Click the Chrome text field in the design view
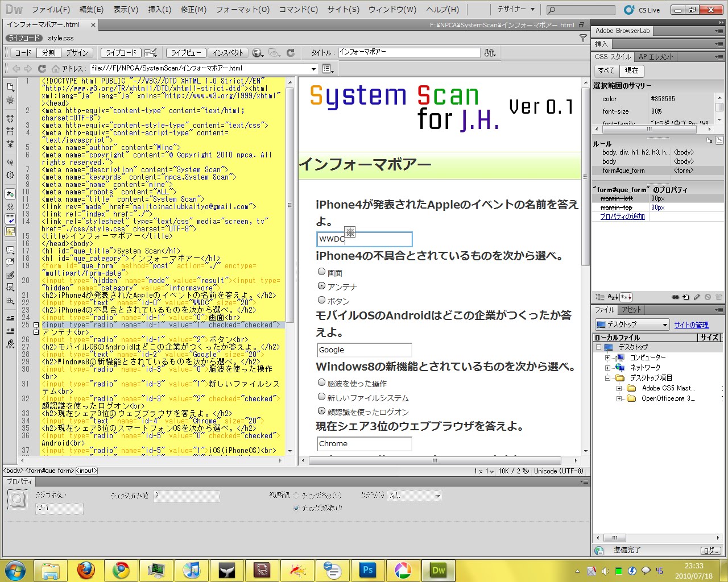This screenshot has height=582, width=728. pyautogui.click(x=364, y=444)
